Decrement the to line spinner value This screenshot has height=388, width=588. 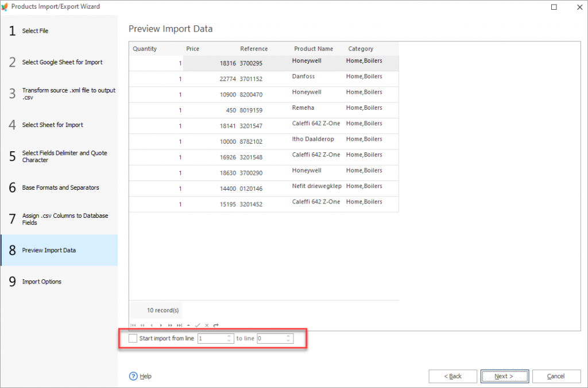pos(288,340)
